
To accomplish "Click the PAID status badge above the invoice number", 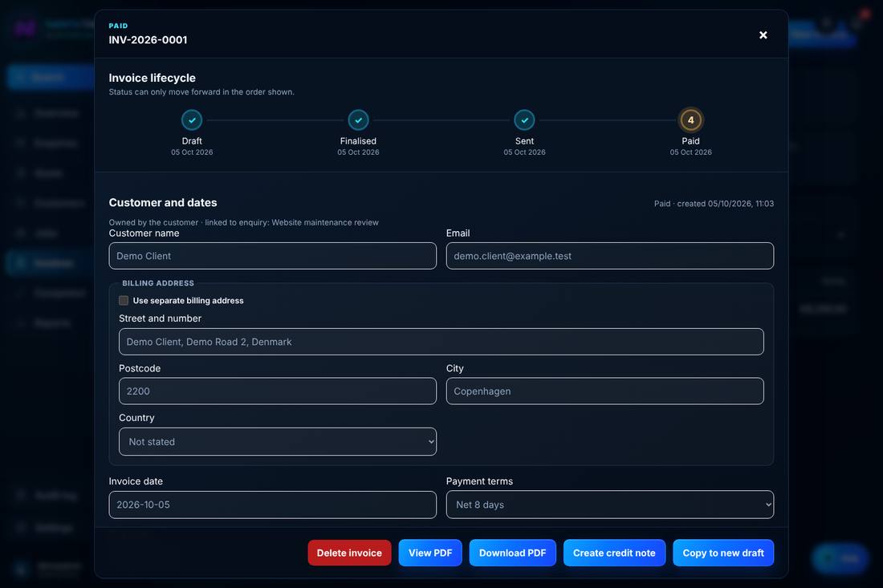I will pyautogui.click(x=118, y=26).
